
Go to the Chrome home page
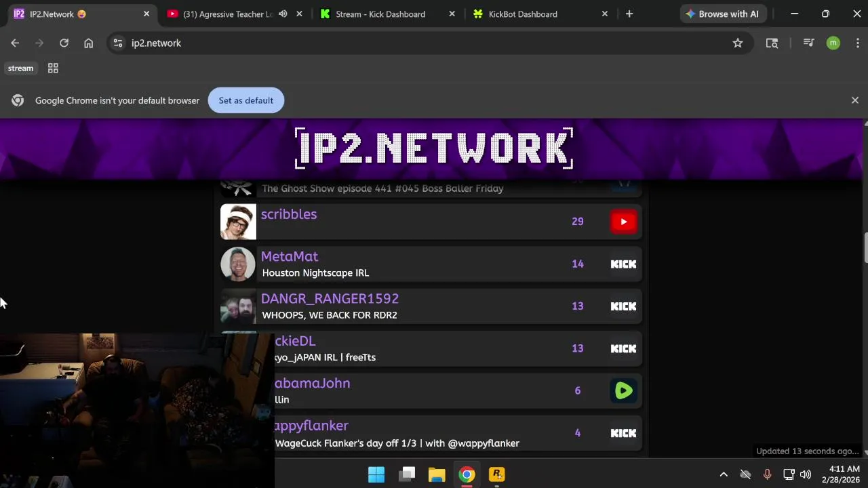pos(88,43)
